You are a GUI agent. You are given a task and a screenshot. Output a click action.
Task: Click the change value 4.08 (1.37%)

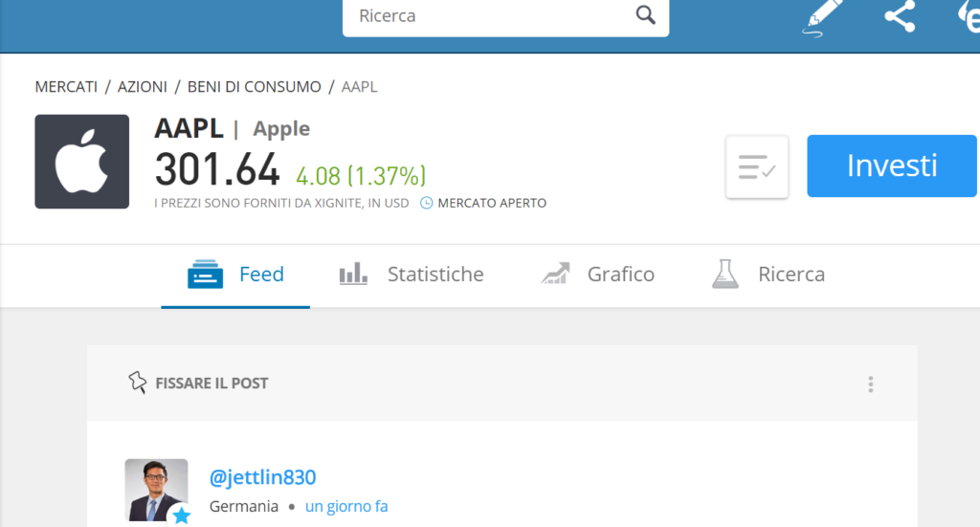click(x=361, y=177)
